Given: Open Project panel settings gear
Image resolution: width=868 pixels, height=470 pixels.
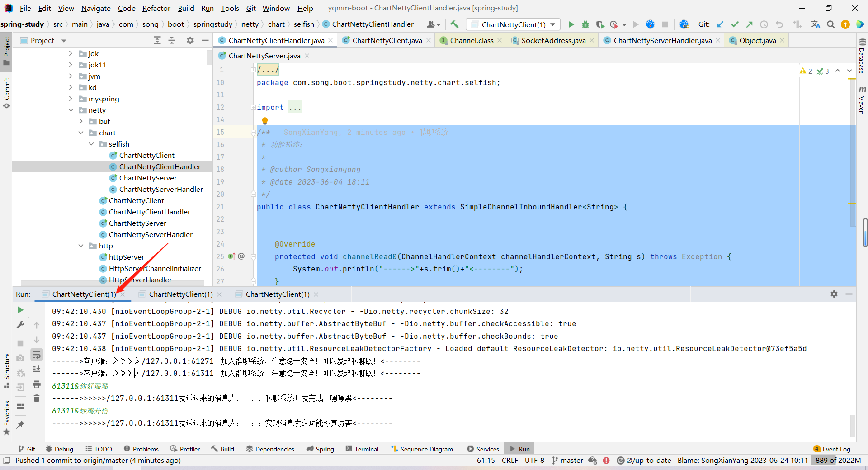Looking at the screenshot, I should click(190, 40).
